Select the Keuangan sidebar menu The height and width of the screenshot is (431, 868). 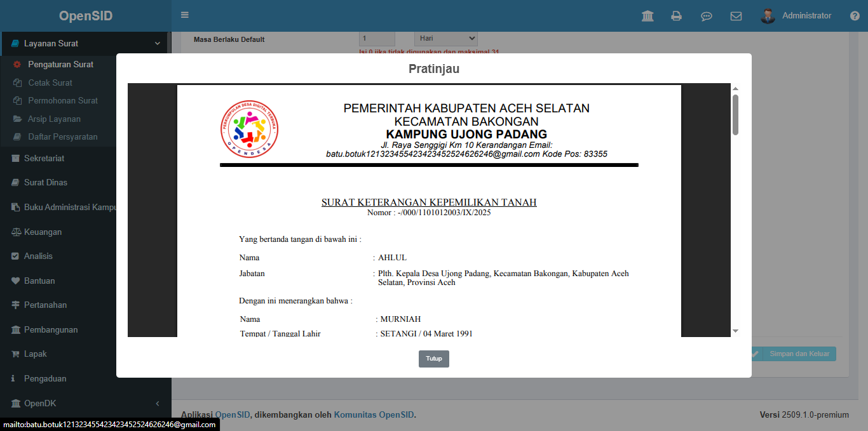click(43, 232)
